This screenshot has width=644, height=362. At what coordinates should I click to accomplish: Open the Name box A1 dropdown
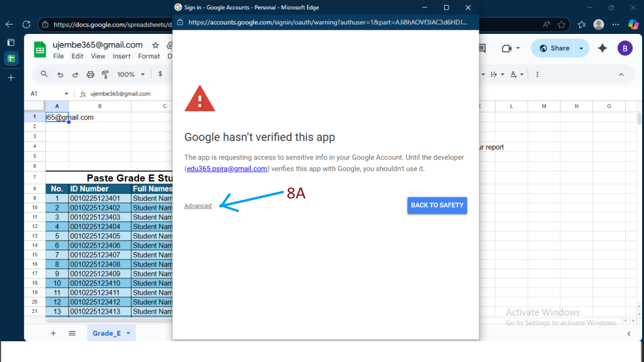point(66,94)
